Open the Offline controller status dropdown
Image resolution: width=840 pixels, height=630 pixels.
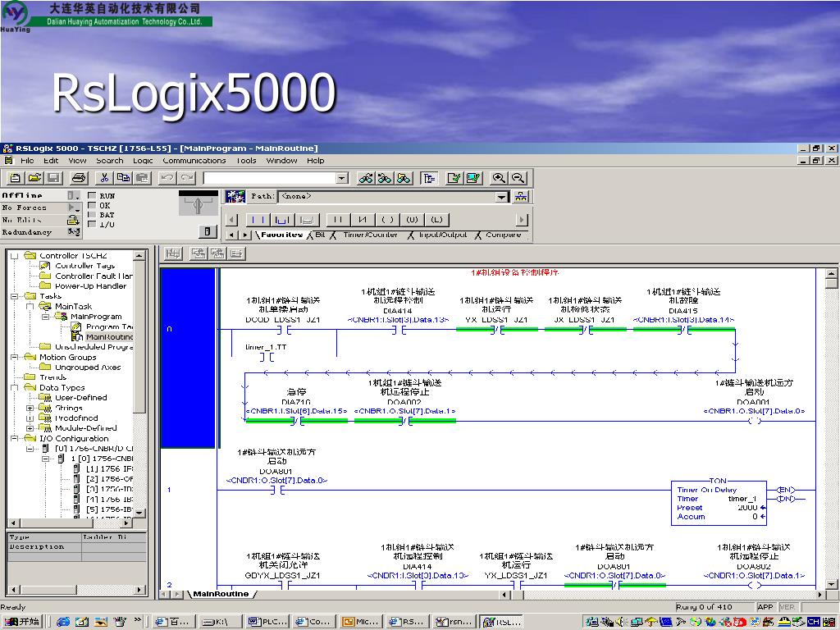click(x=73, y=195)
